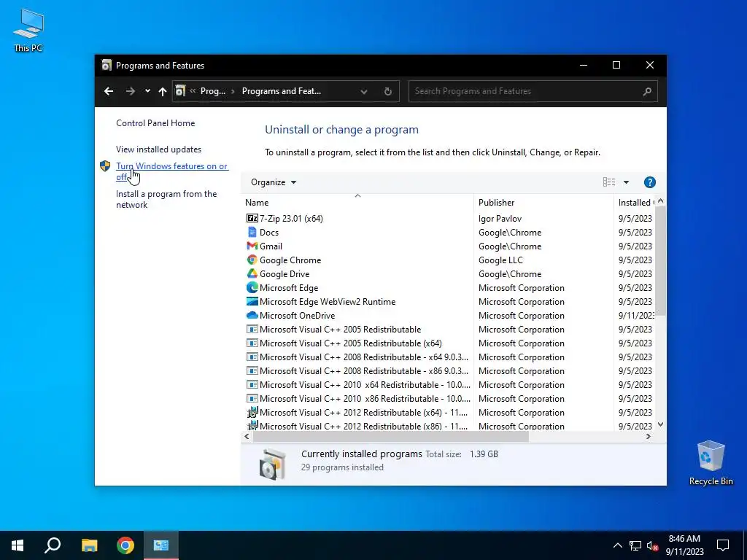The image size is (747, 560).
Task: Expand the leading breadcrumb chevron in the address bar
Action: 193,91
